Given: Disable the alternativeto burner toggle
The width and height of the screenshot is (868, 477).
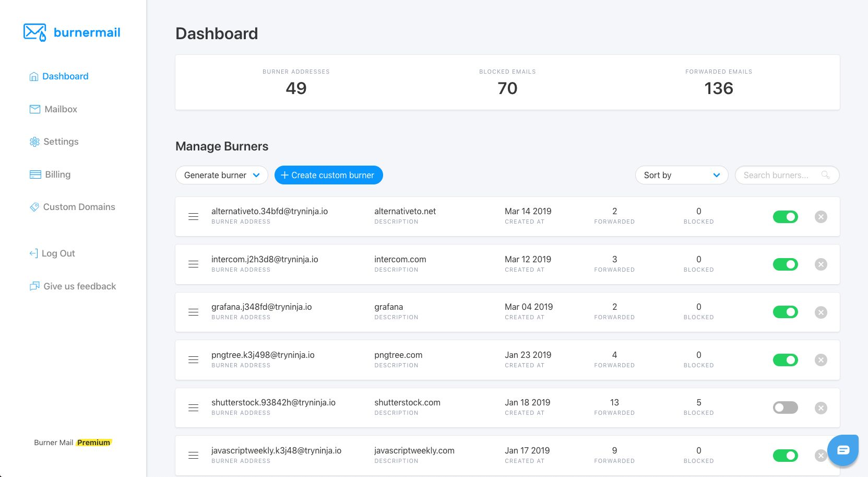Looking at the screenshot, I should click(x=786, y=217).
